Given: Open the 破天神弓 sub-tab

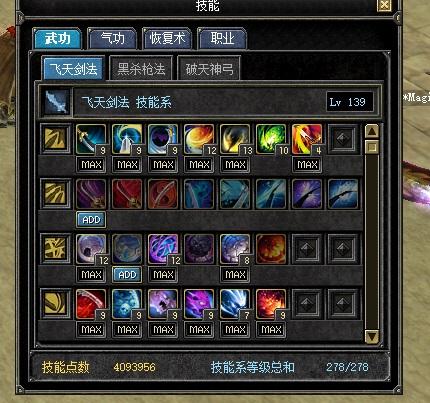Looking at the screenshot, I should tap(209, 69).
